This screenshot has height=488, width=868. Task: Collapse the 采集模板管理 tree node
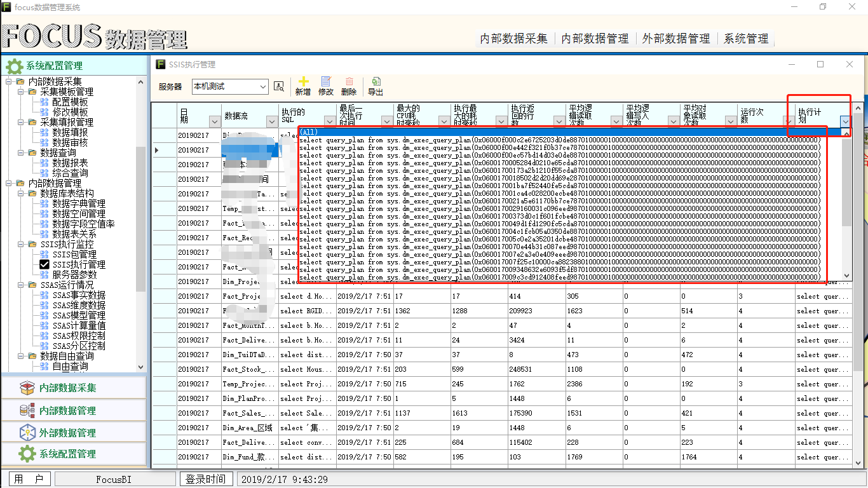pos(21,91)
